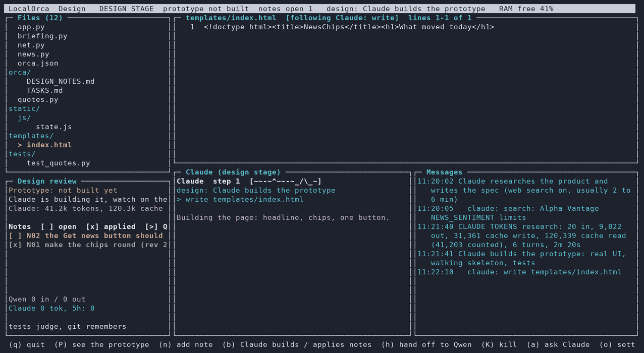This screenshot has width=644, height=353.
Task: Click the (q) quit shortcut
Action: click(x=27, y=344)
